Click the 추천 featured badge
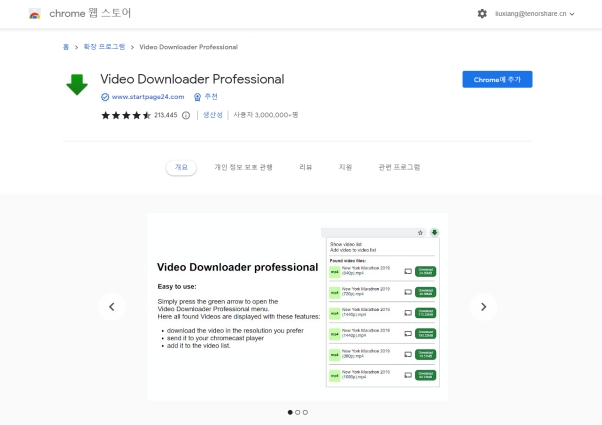This screenshot has width=602, height=425. tap(206, 97)
